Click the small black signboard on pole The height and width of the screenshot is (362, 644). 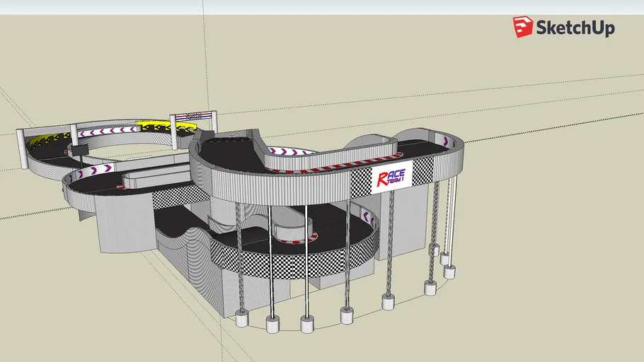[77, 151]
